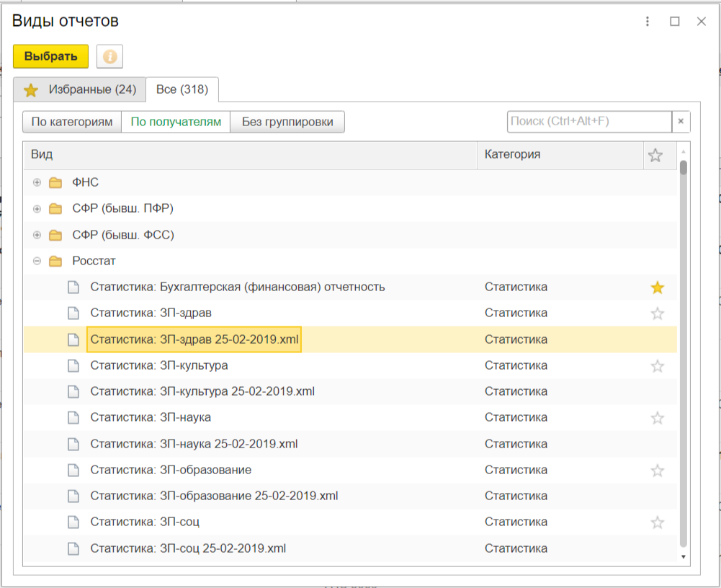721x588 pixels.
Task: Click the document icon beside Статистика: ЗП-соц 25-02-2019.xml
Action: click(x=73, y=548)
